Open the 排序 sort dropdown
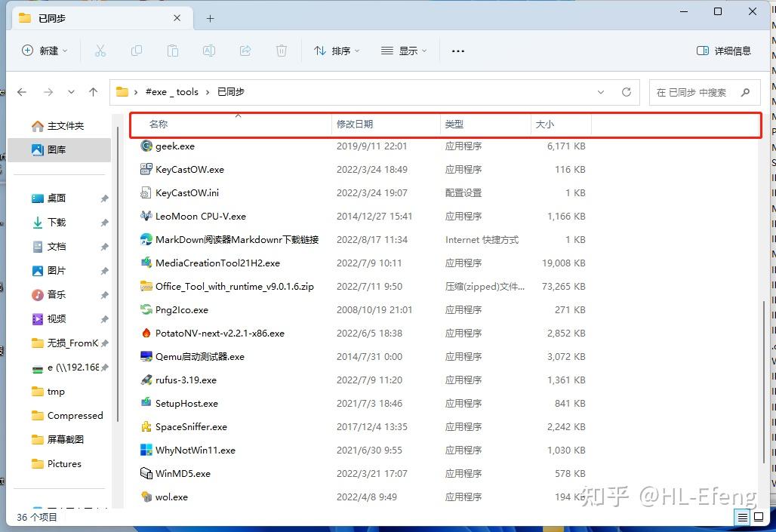This screenshot has height=532, width=776. pyautogui.click(x=337, y=51)
